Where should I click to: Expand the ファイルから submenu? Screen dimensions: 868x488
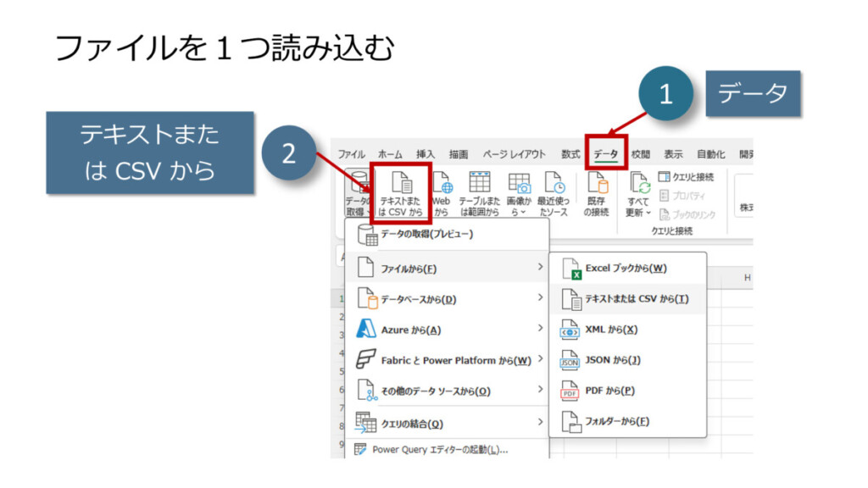coord(448,269)
